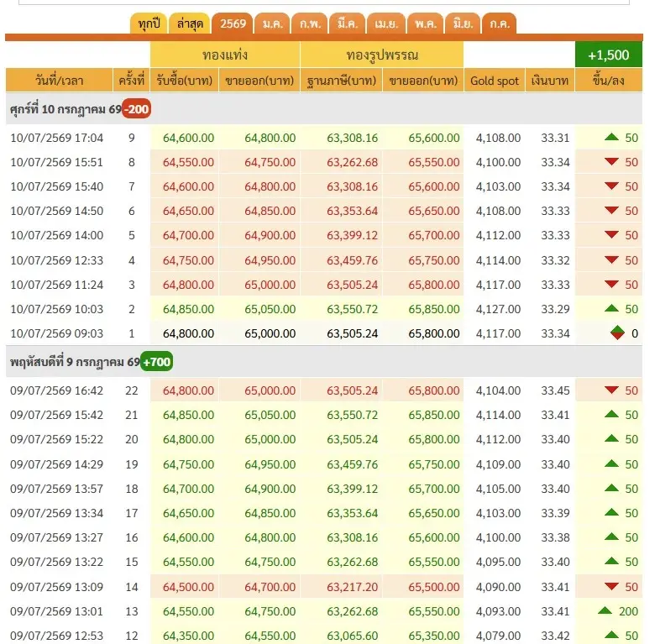Screen dimensions: 660x644
Task: Click the green +700 badge for Thursday
Action: point(156,362)
